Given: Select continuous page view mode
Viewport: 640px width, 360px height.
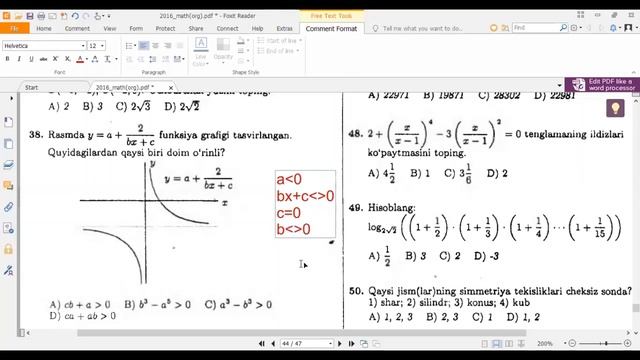Looking at the screenshot, I should 497,344.
